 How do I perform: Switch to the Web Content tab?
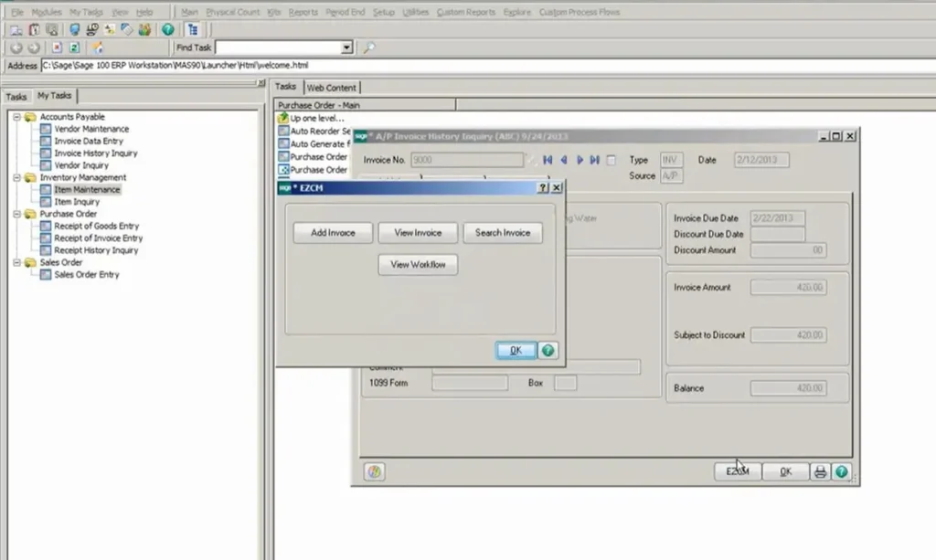[x=331, y=88]
